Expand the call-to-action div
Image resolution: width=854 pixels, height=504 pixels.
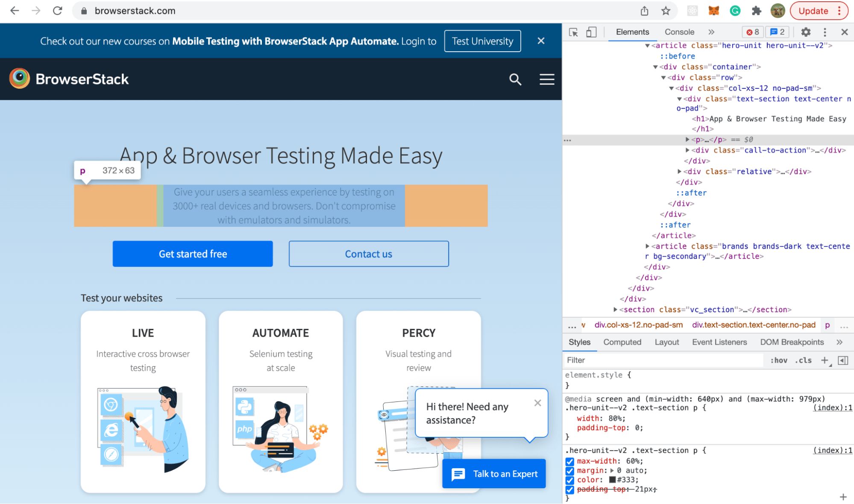coord(686,150)
